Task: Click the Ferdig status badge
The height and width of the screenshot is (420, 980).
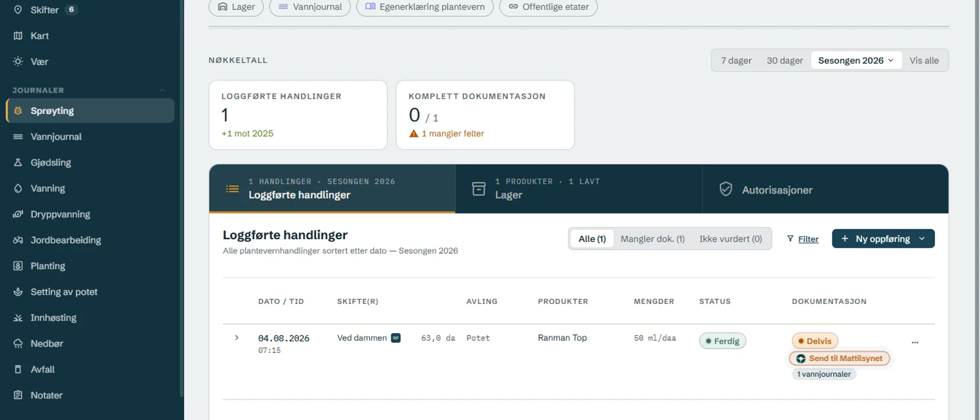Action: point(723,341)
